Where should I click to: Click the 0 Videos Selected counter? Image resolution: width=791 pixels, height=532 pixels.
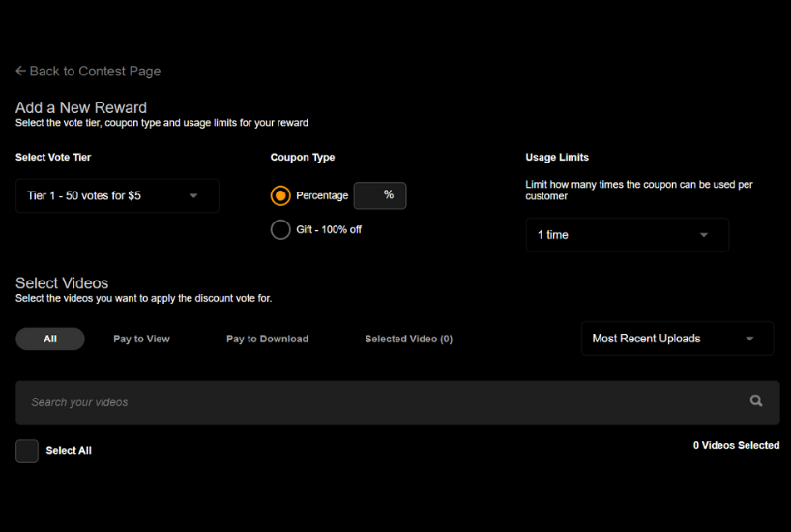pos(736,445)
